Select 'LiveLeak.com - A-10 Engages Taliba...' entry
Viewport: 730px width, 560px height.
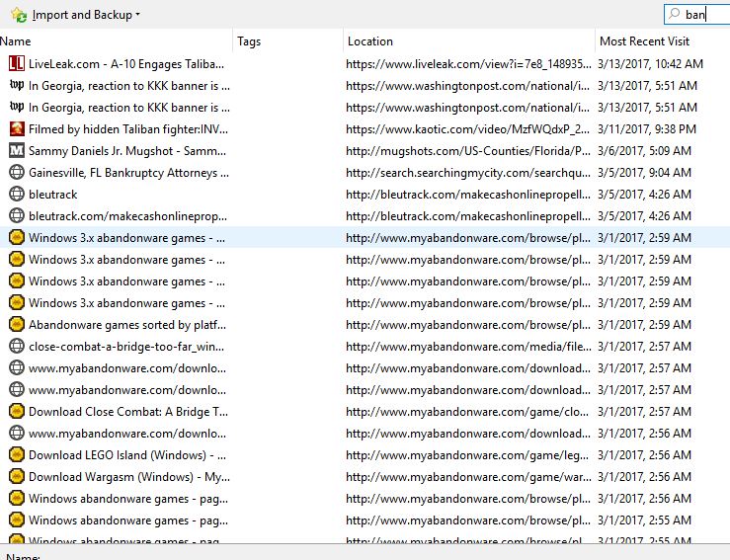(x=126, y=64)
